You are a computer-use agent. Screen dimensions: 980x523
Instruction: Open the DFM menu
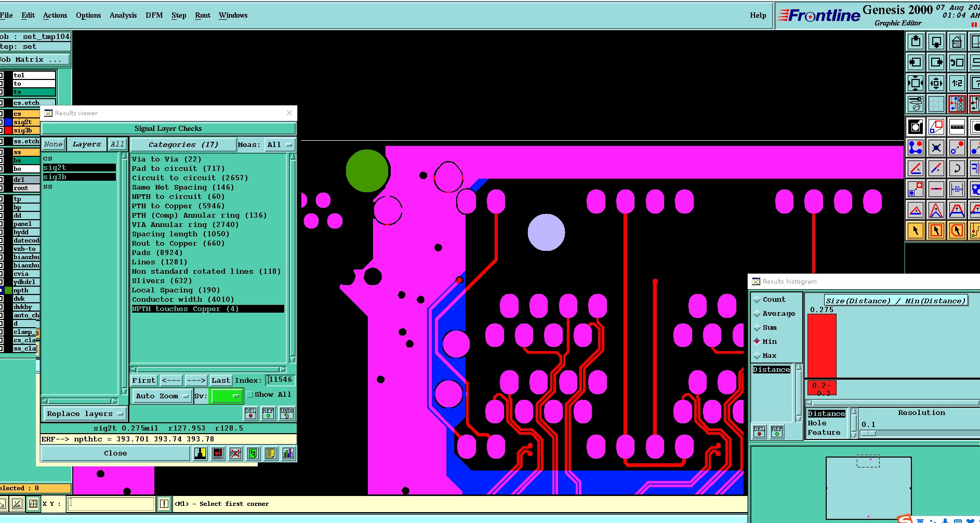pyautogui.click(x=154, y=16)
